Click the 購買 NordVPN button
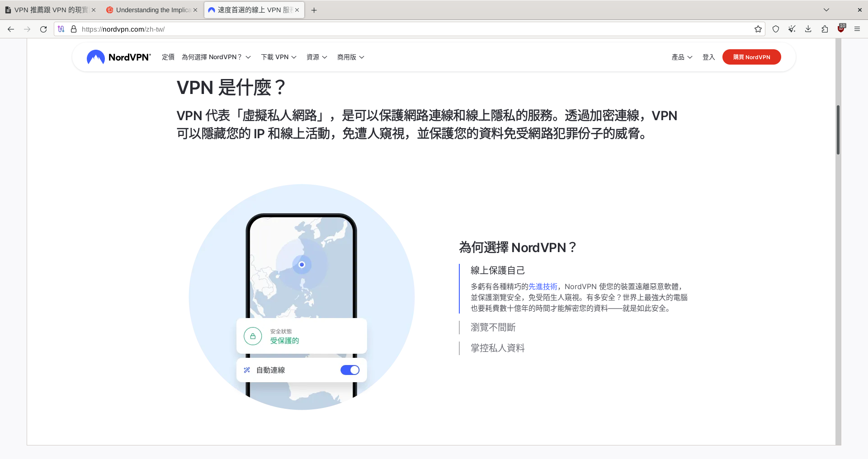The width and height of the screenshot is (868, 459). [751, 57]
